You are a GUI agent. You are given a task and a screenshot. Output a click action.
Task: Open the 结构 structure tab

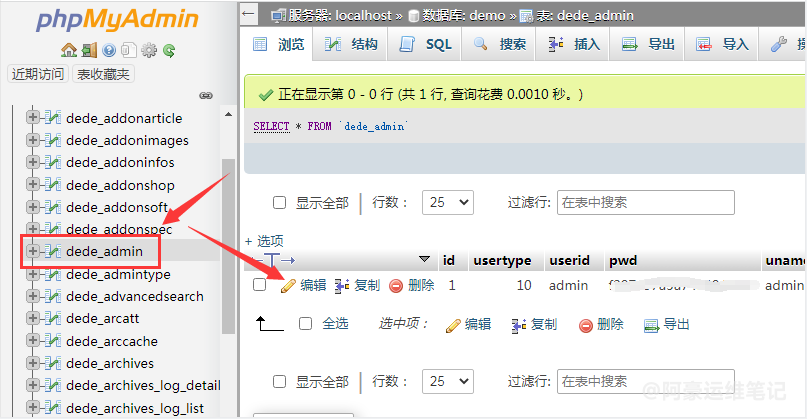click(x=352, y=45)
